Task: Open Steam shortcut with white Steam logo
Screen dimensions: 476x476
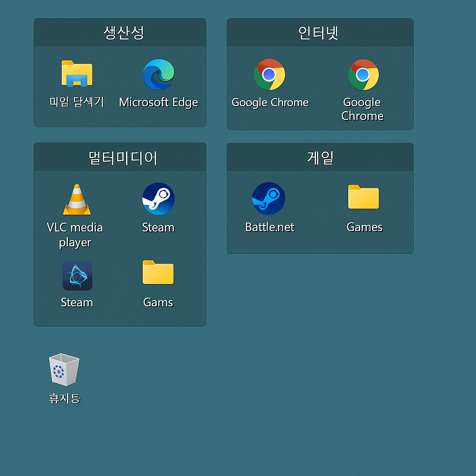Action: (x=158, y=199)
